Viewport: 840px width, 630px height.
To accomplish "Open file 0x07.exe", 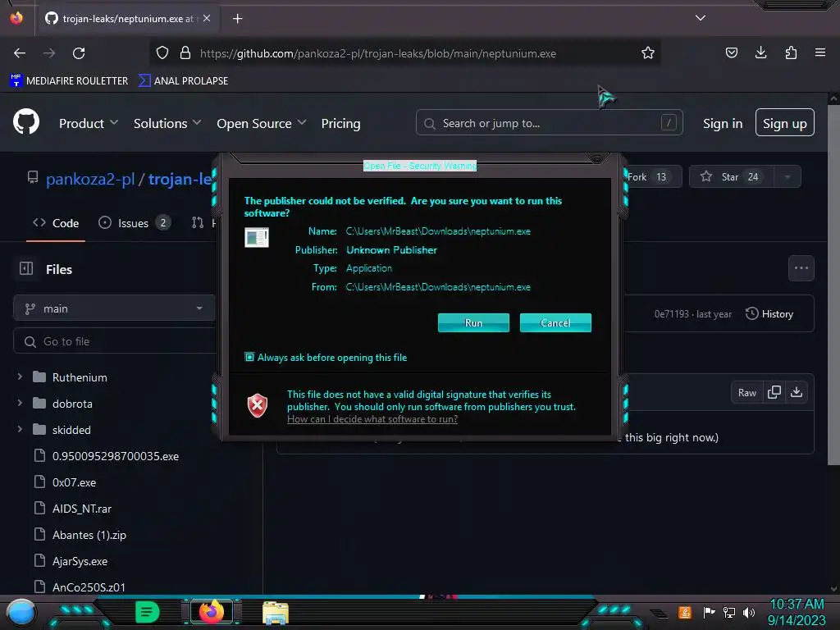I will pyautogui.click(x=74, y=482).
